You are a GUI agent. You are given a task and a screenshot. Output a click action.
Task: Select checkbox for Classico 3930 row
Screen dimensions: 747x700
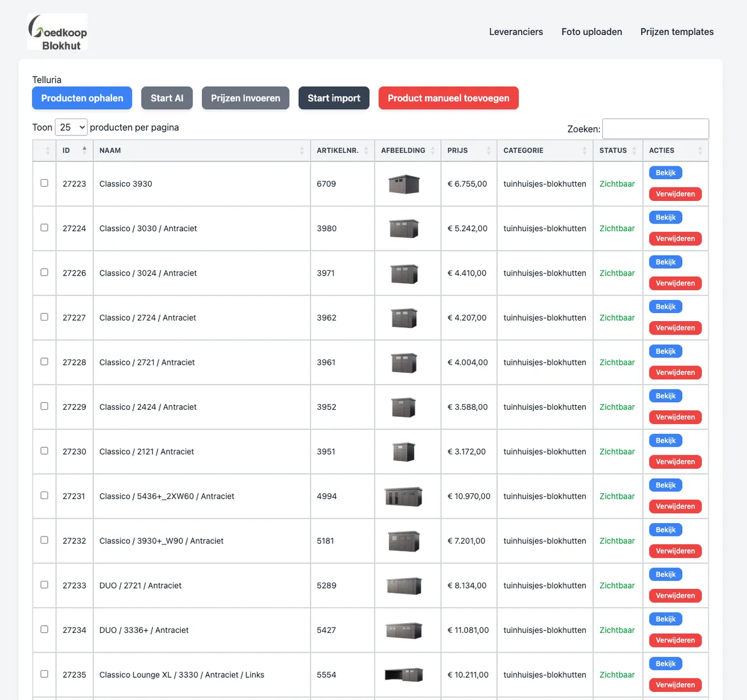click(44, 183)
